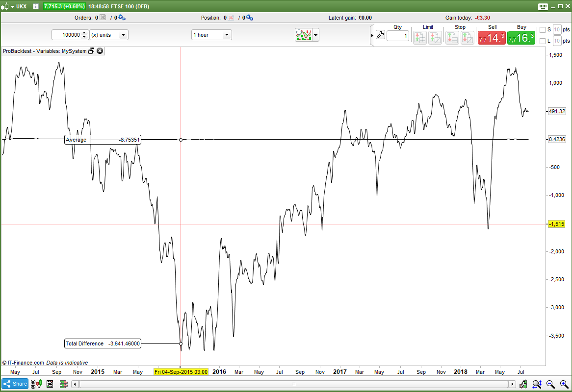Click the fit-chart-to-screen zoom icon
The width and height of the screenshot is (572, 392).
click(x=537, y=384)
